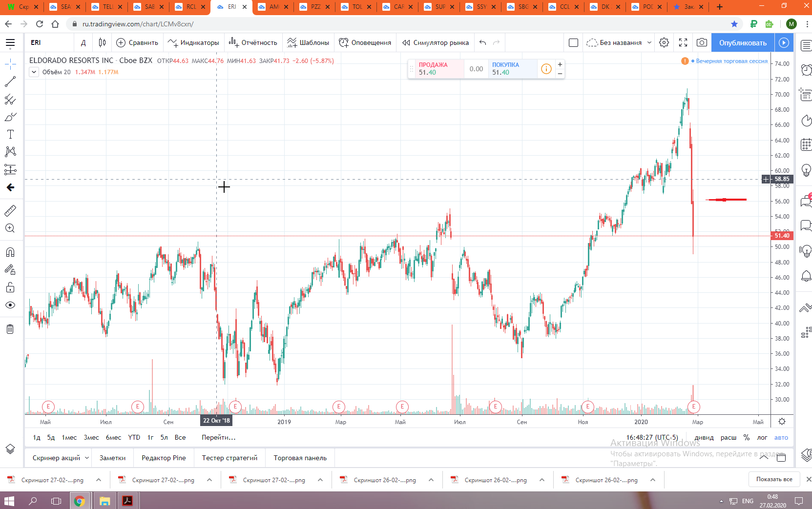Collapse the bottom panel with chevron
This screenshot has height=509, width=812.
click(764, 458)
